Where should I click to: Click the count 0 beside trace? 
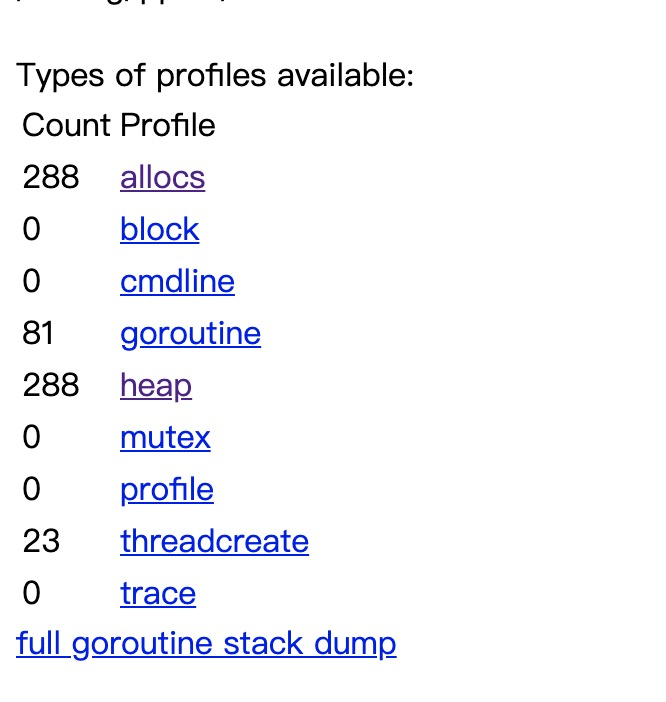(x=31, y=593)
